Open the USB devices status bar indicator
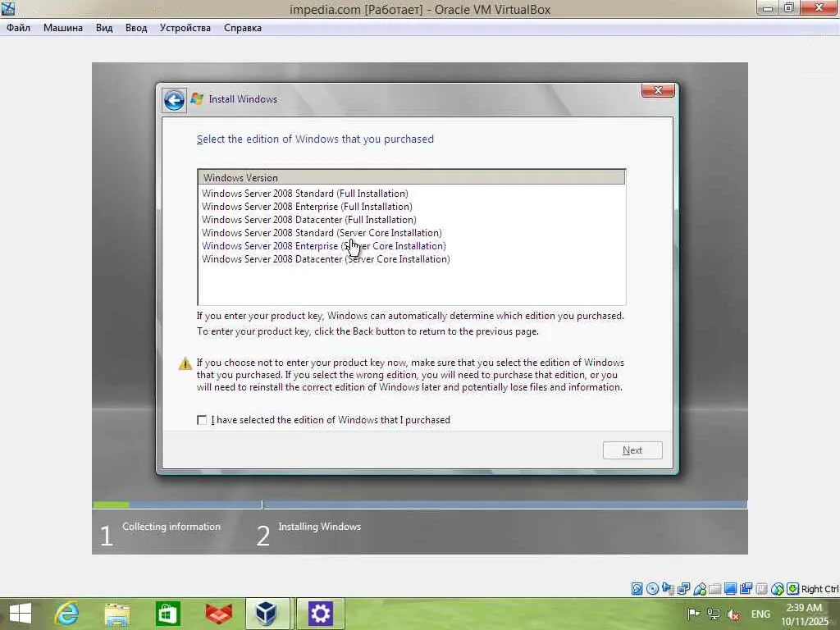 (700, 589)
